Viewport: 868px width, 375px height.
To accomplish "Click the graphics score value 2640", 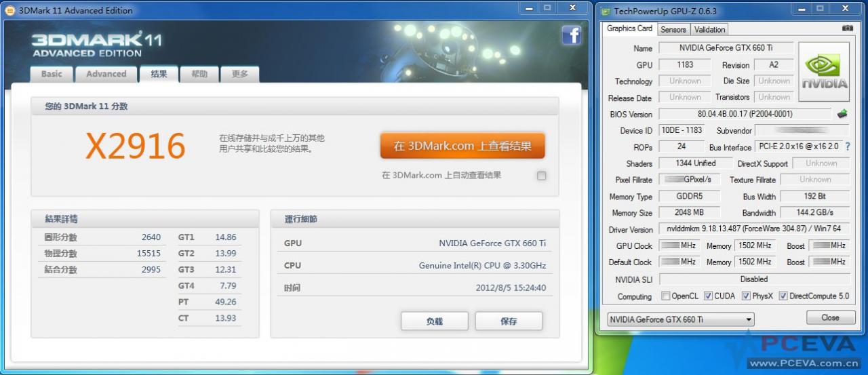I will (x=151, y=237).
